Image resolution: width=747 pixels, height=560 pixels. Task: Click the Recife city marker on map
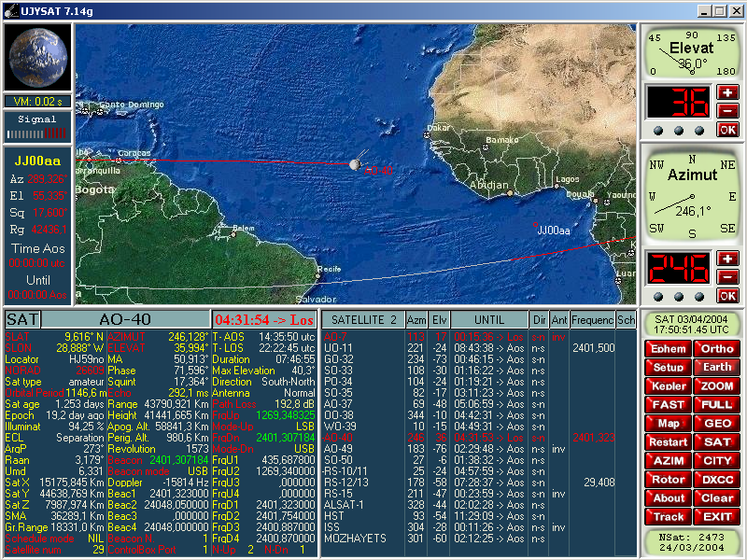click(318, 275)
